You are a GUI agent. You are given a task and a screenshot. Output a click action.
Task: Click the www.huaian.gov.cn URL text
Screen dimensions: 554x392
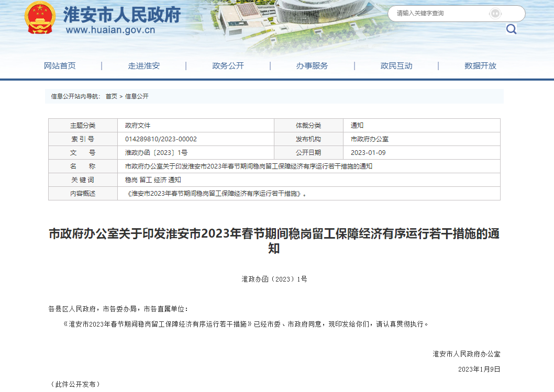[x=110, y=30]
